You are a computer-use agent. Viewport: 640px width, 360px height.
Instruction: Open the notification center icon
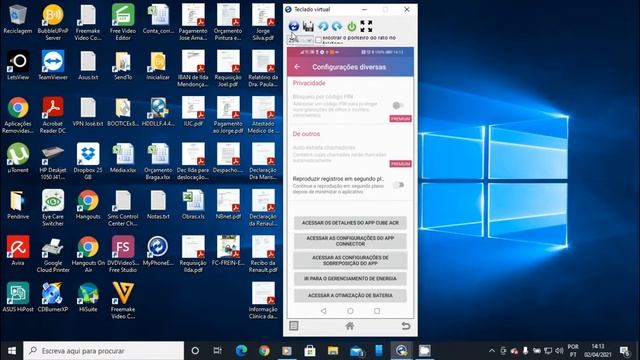624,351
